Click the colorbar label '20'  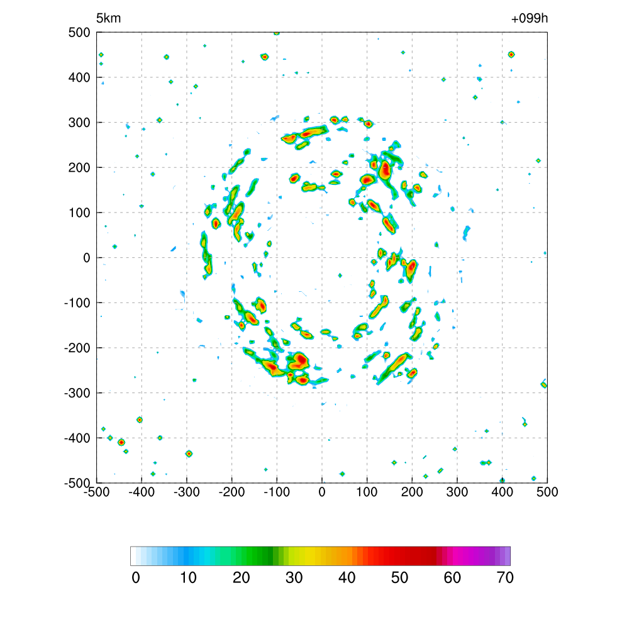click(241, 578)
